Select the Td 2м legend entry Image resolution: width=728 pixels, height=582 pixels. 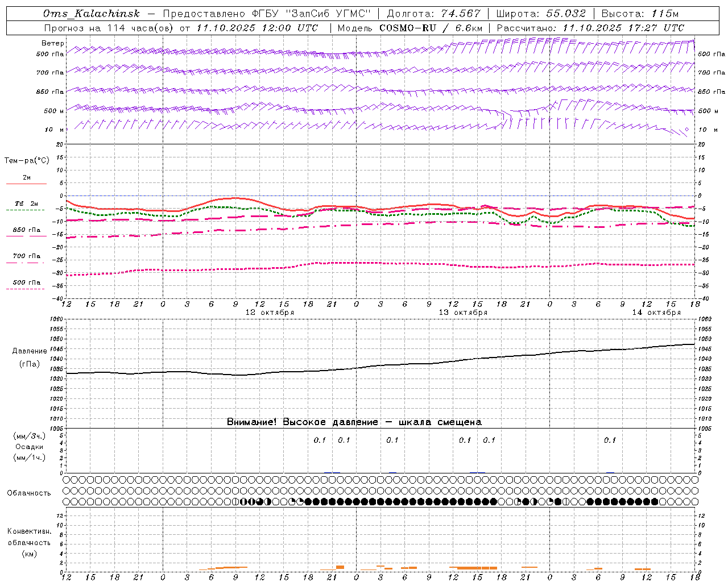click(27, 203)
